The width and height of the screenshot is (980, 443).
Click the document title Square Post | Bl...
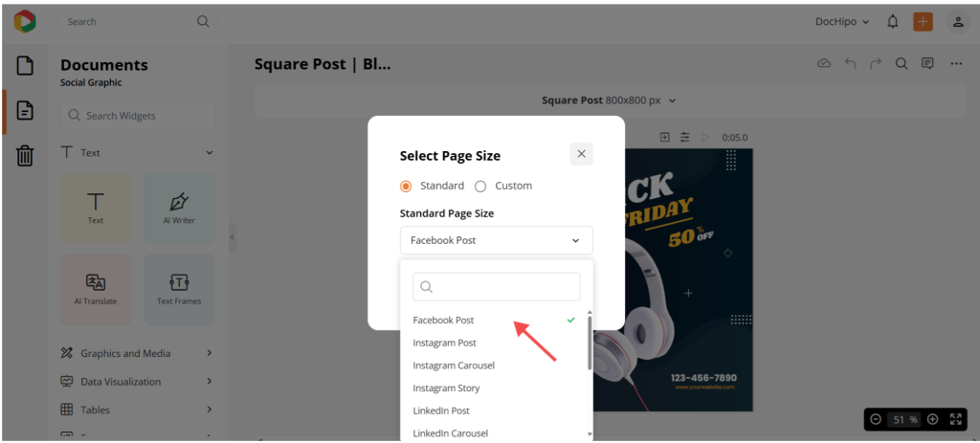coord(323,64)
